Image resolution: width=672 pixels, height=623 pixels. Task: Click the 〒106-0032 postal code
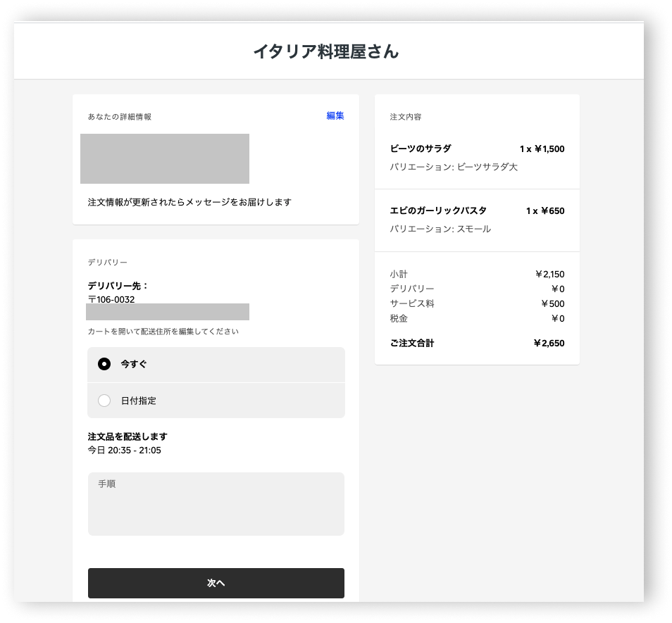point(111,299)
